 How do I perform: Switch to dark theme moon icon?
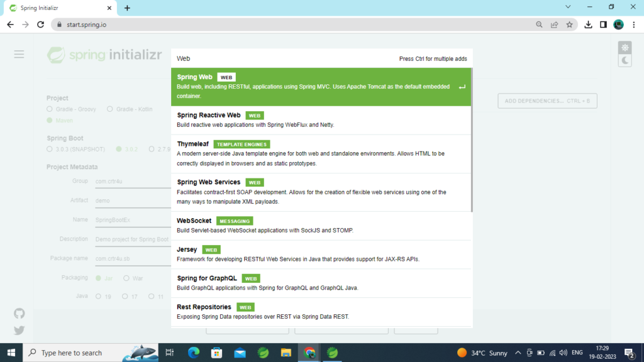click(625, 60)
